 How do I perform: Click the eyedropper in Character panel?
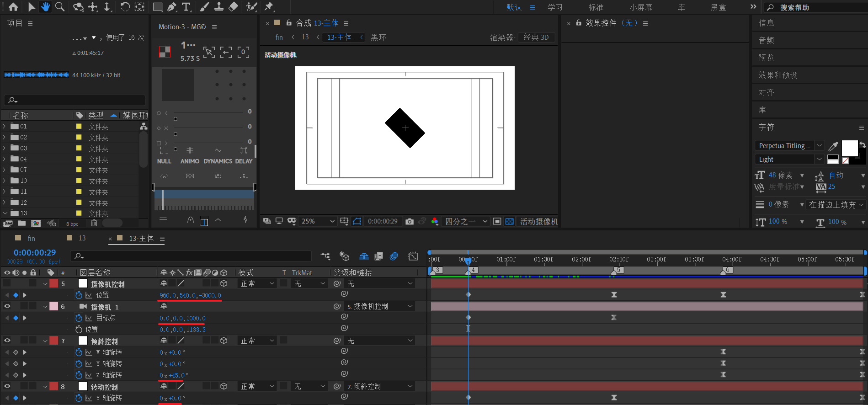point(833,146)
